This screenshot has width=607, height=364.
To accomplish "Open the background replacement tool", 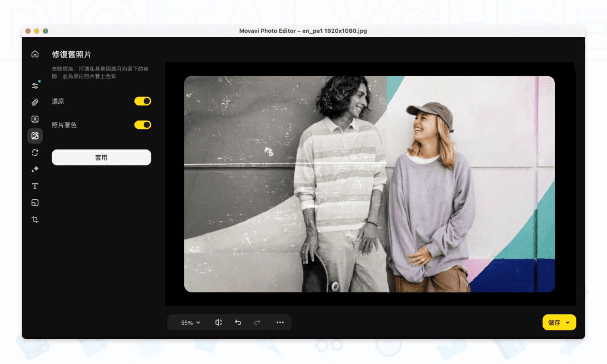I will click(x=35, y=152).
